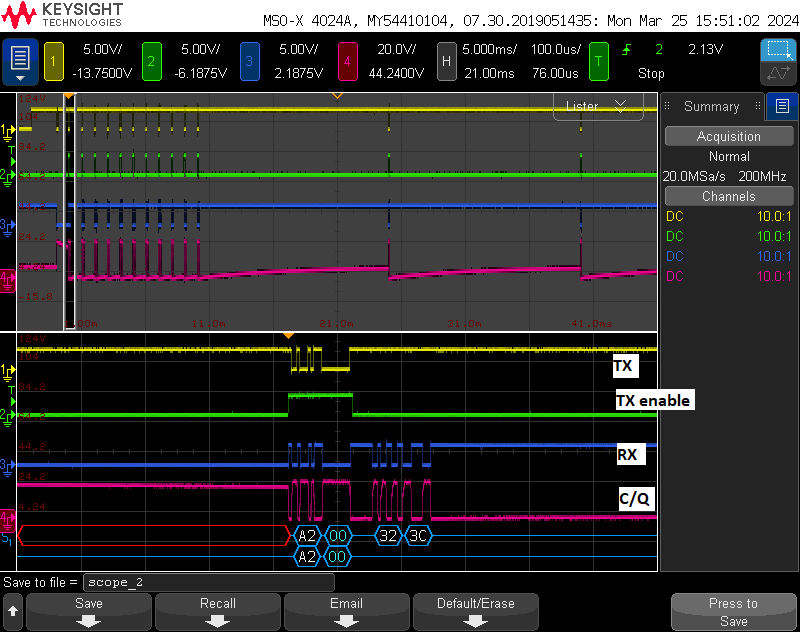800x632 pixels.
Task: Click channel 1 5.00V/ scale value
Action: click(x=103, y=49)
